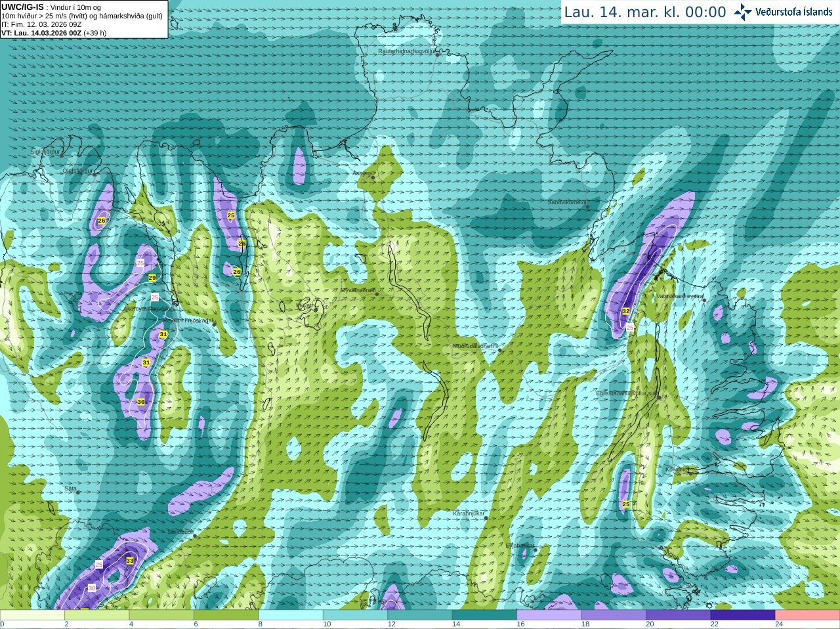Click the yellow 29 maximum gust marker

[x=152, y=278]
